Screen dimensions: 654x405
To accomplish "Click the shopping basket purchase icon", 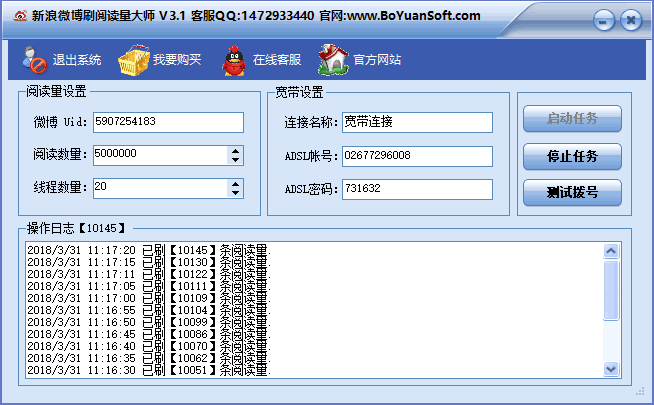I will (x=134, y=60).
